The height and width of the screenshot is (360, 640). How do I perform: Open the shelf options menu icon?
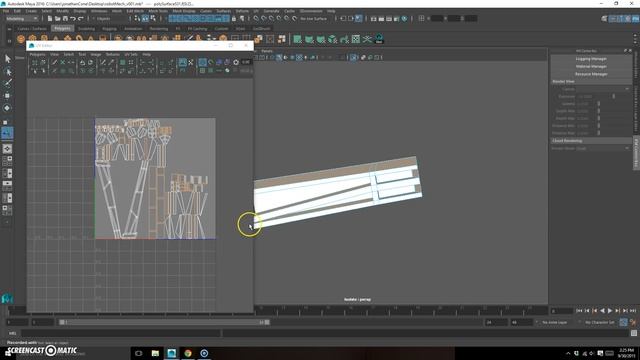tap(9, 41)
